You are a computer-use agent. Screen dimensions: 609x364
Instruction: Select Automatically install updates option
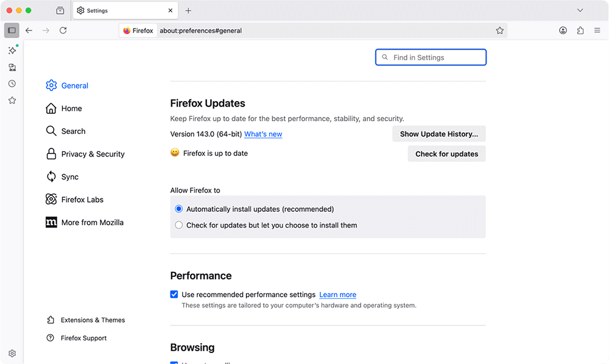179,209
